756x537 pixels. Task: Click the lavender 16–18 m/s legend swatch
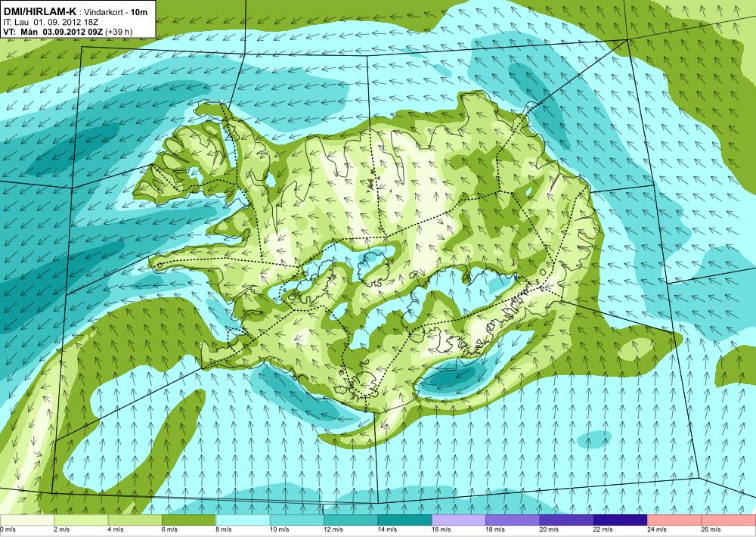click(x=459, y=520)
